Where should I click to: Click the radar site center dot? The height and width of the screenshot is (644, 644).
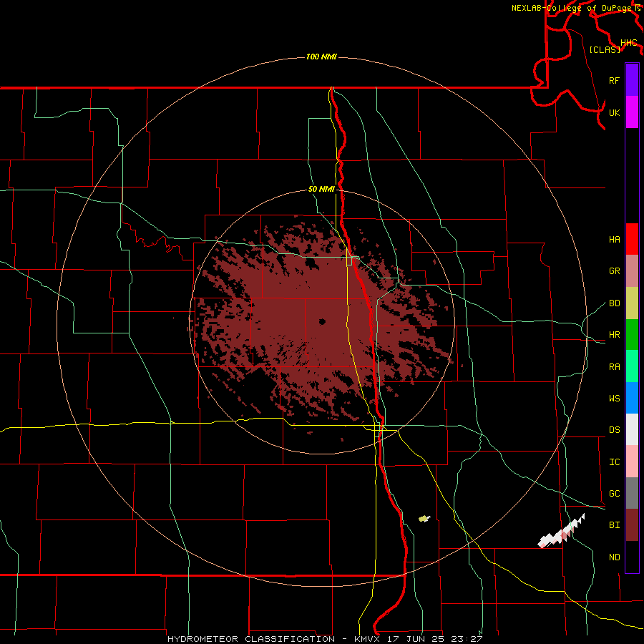322,322
